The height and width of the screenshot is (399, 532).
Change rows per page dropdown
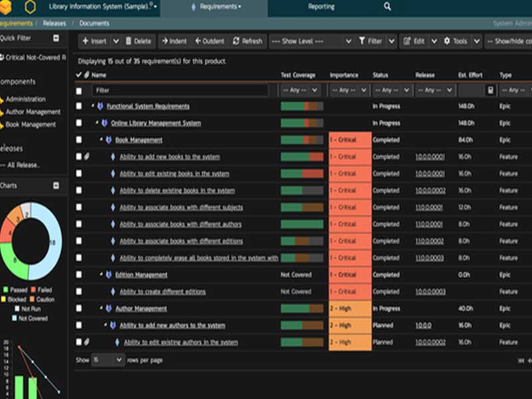coord(108,360)
